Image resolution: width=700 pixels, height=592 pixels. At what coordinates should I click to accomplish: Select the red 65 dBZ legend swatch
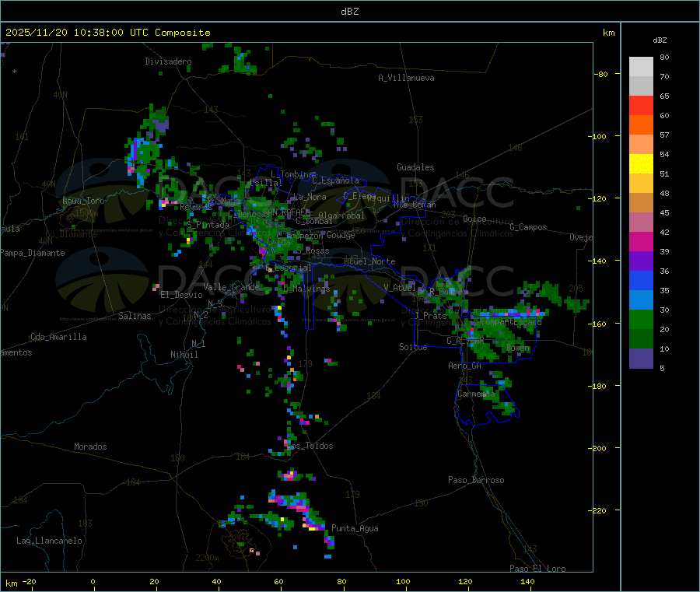[641, 105]
